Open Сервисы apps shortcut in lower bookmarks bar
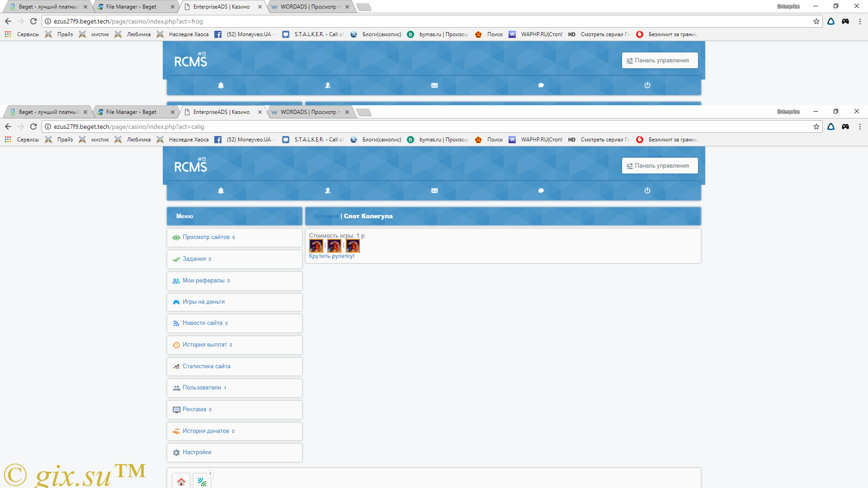This screenshot has height=488, width=868. click(22, 140)
